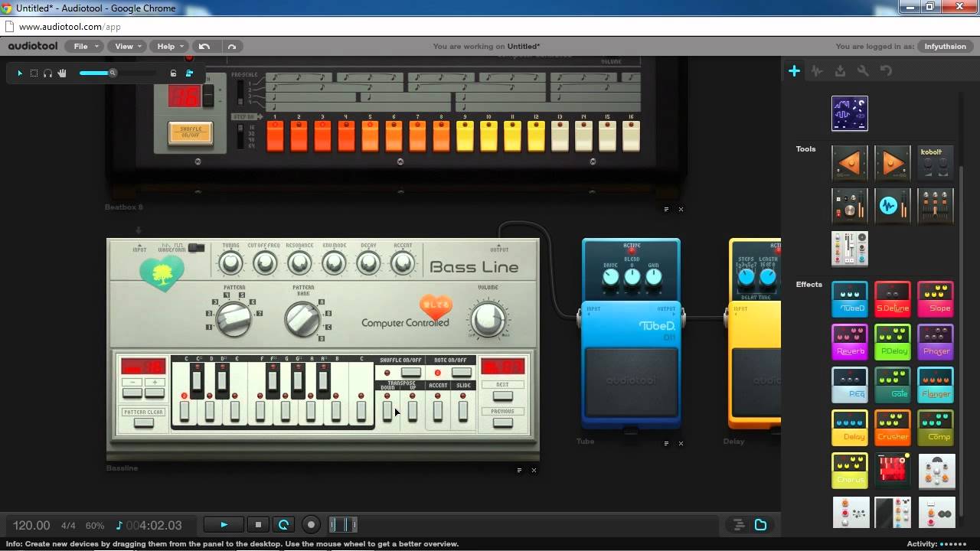Select the Pulverisateur synth thumbnail
The width and height of the screenshot is (980, 551).
(850, 113)
